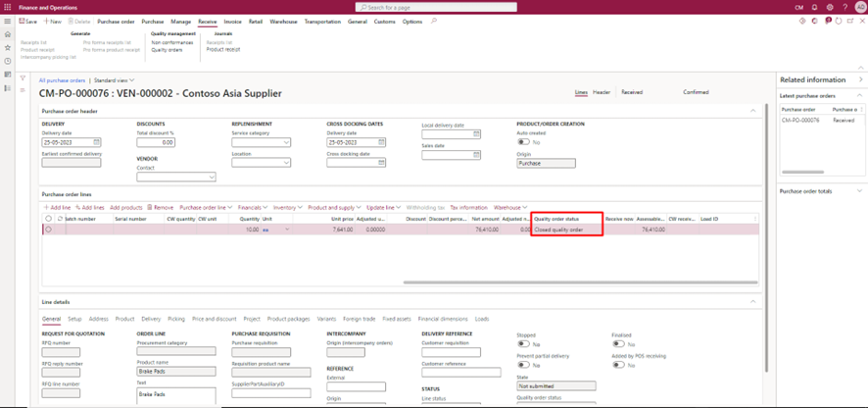Open the Service category dropdown

287,142
